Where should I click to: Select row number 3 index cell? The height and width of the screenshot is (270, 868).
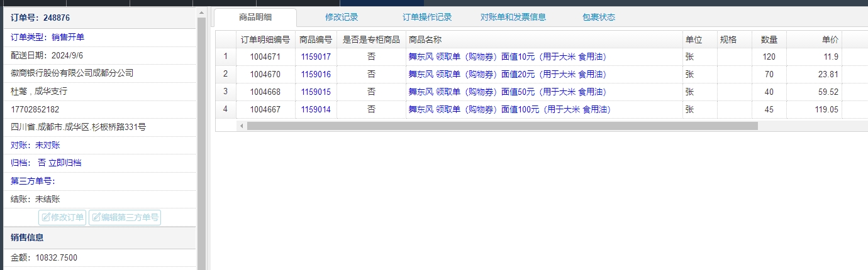pos(226,92)
